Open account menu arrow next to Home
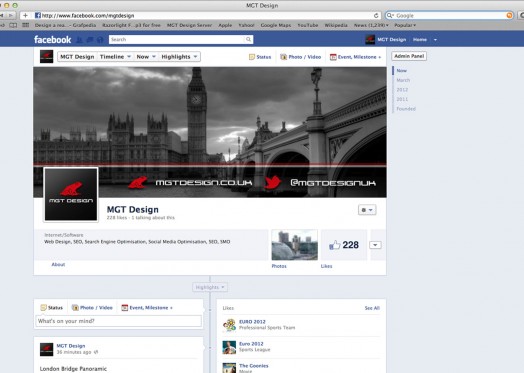This screenshot has height=373, width=524. pos(435,40)
